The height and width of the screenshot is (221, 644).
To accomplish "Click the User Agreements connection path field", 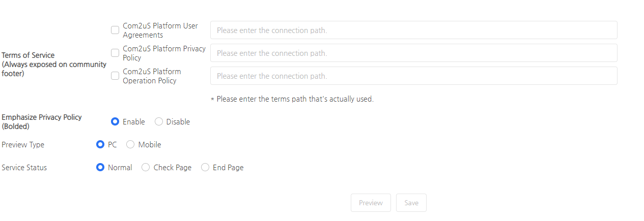I will 413,30.
